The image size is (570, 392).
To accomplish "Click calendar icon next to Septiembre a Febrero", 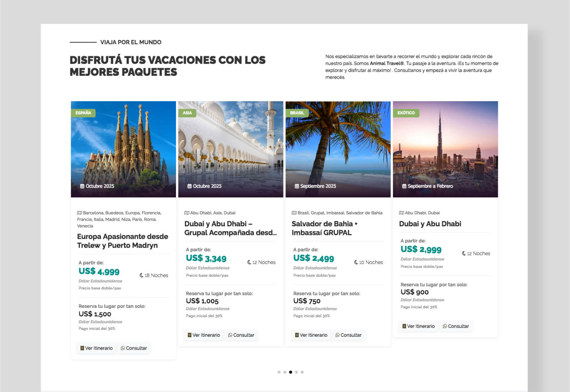I will pos(404,186).
